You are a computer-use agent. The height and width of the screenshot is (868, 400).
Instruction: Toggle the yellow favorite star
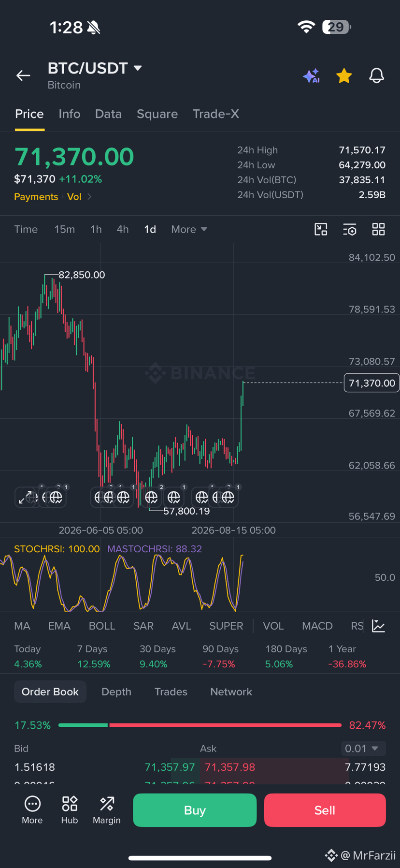coord(344,75)
